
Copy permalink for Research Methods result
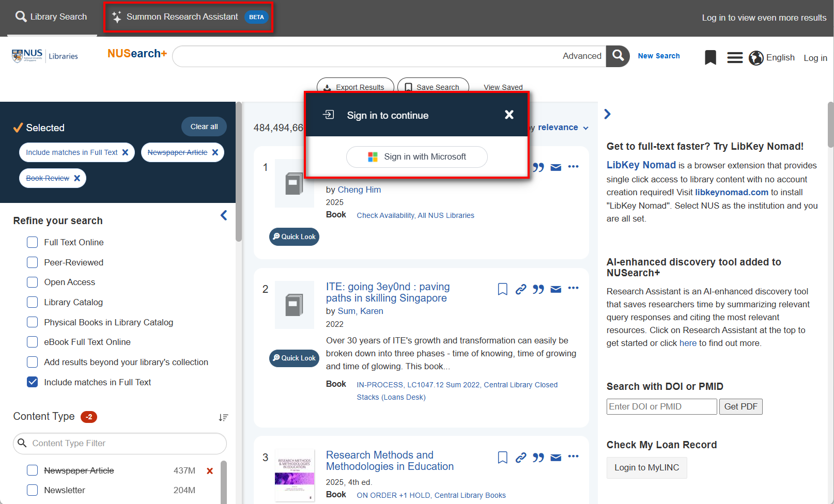click(521, 457)
